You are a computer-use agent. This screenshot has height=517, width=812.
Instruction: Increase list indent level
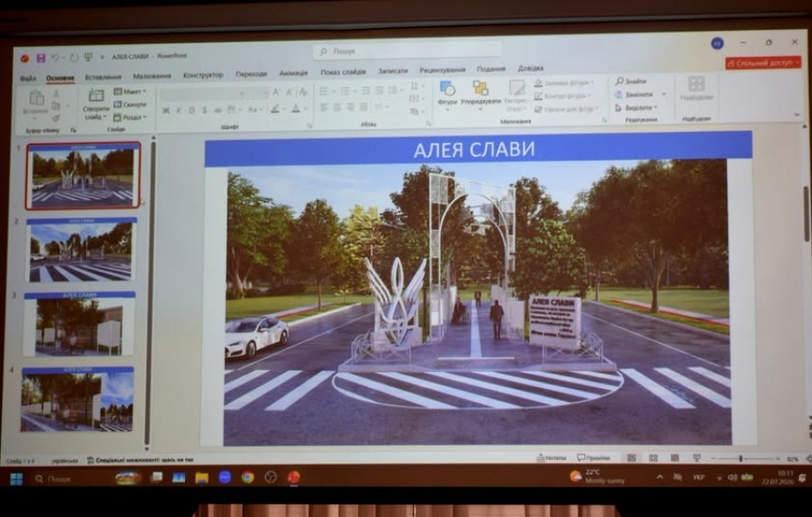379,90
